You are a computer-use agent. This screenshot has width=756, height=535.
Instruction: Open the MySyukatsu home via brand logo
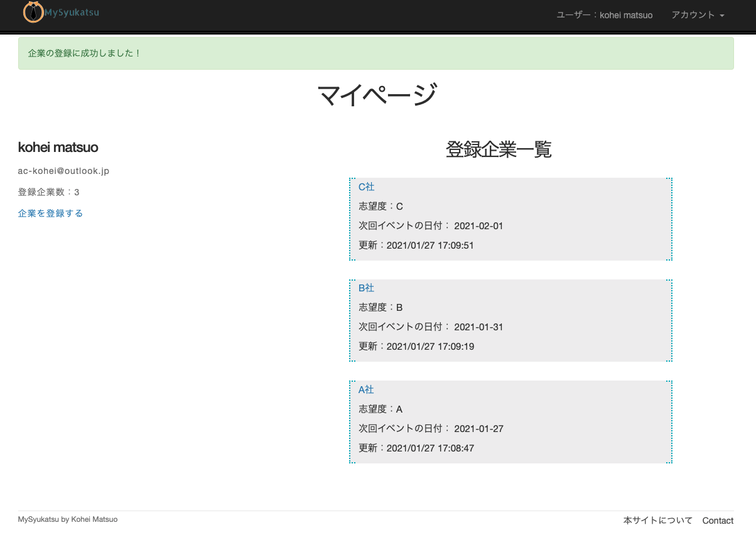(x=72, y=11)
